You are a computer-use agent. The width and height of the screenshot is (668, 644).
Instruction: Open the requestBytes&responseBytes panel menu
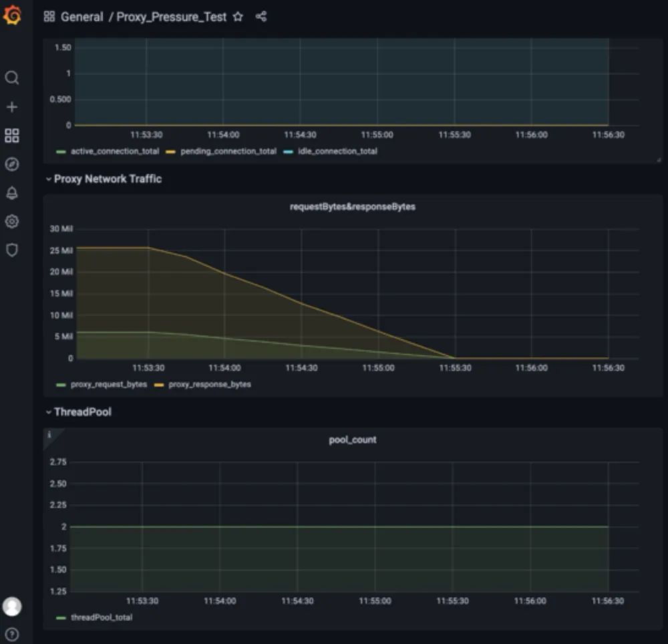click(353, 206)
